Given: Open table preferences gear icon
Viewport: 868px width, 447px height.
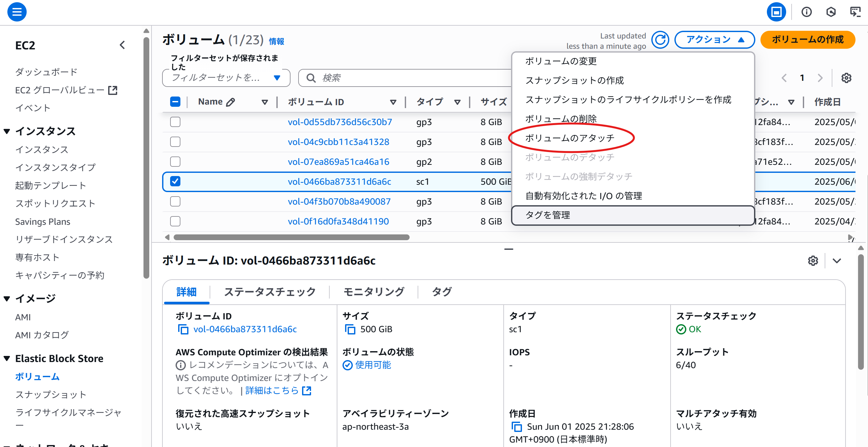Looking at the screenshot, I should coord(846,78).
